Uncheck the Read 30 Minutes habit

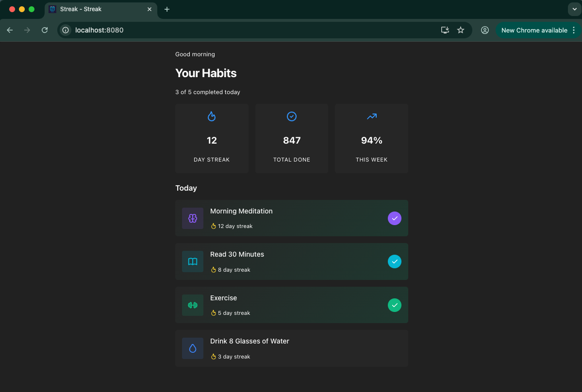[395, 261]
